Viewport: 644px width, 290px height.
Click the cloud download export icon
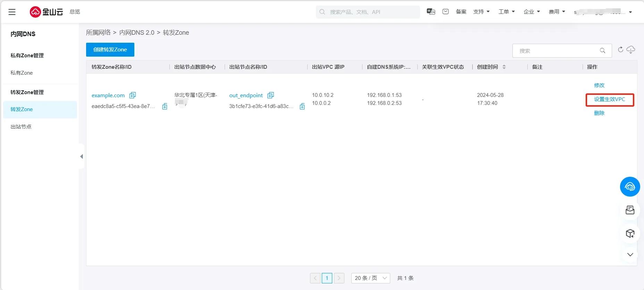[x=631, y=50]
